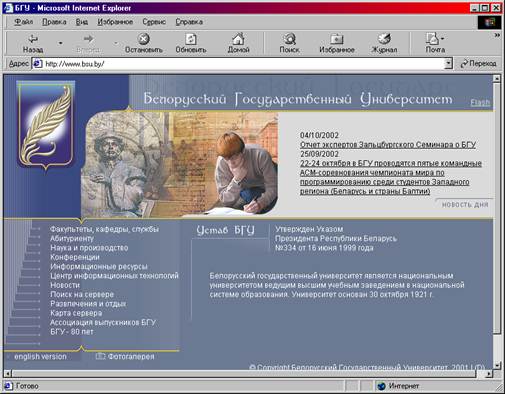Open the ACM programming contest news link
The width and height of the screenshot is (505, 394).
[391, 177]
